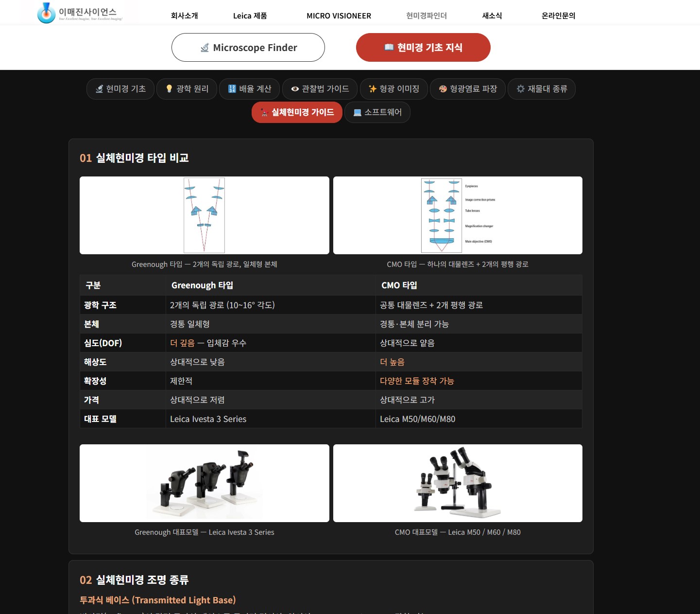700x614 pixels.
Task: Click the eye icon on 관찰법 가이드
Action: pos(295,89)
